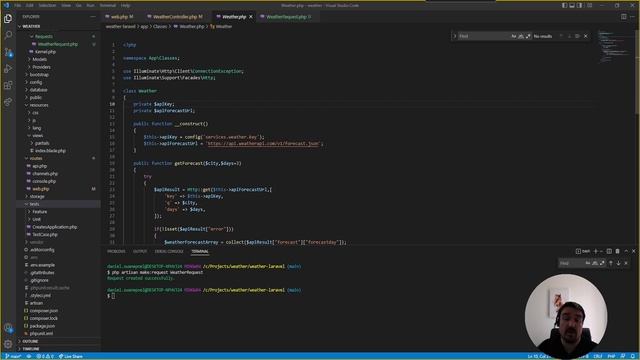
Task: Open Kernel.php in the explorer
Action: pyautogui.click(x=59, y=52)
